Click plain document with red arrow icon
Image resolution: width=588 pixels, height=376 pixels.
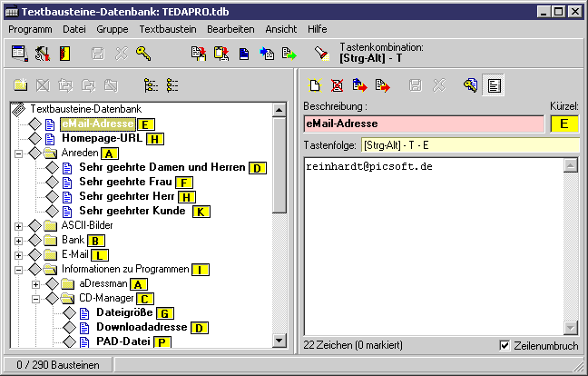[382, 85]
